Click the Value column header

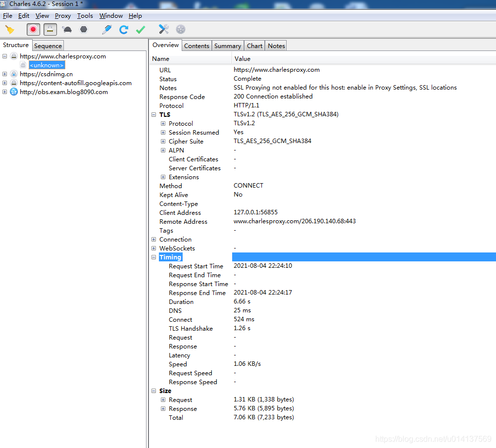[364, 59]
